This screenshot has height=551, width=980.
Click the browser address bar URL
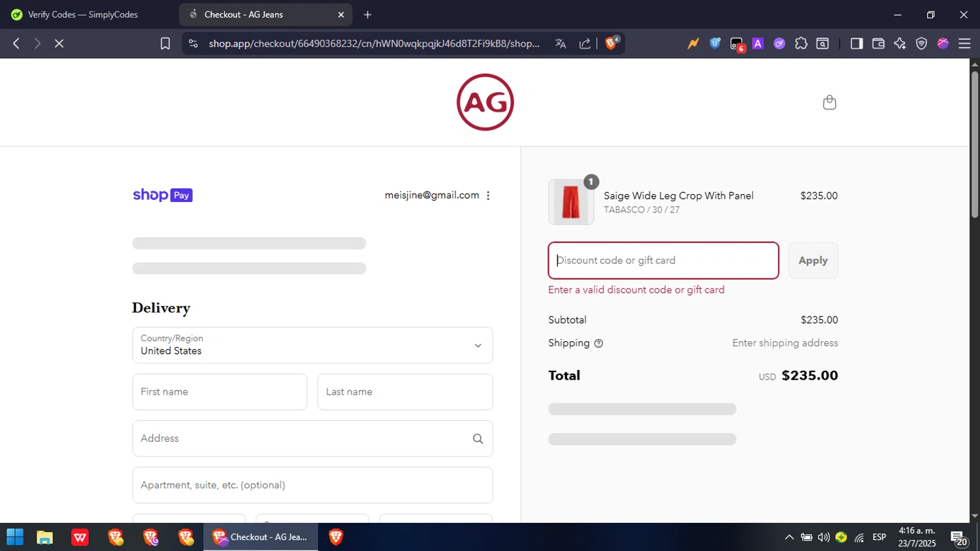pos(374,43)
